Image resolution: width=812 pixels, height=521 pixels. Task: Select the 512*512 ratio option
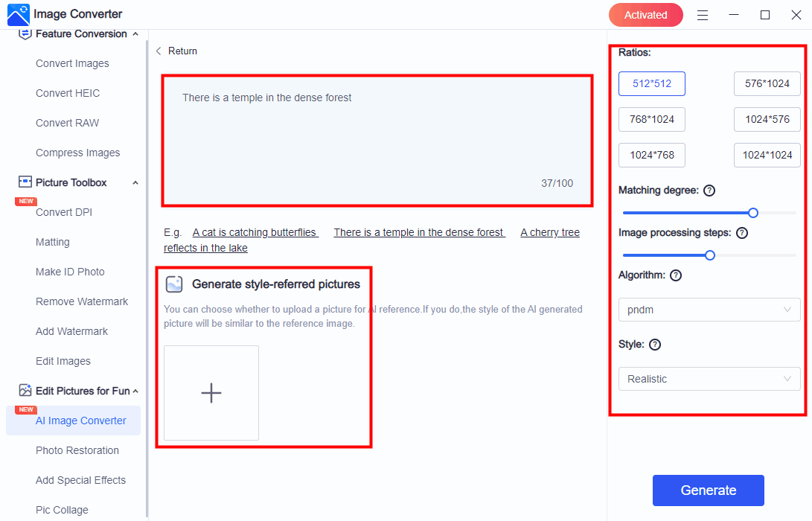[651, 84]
